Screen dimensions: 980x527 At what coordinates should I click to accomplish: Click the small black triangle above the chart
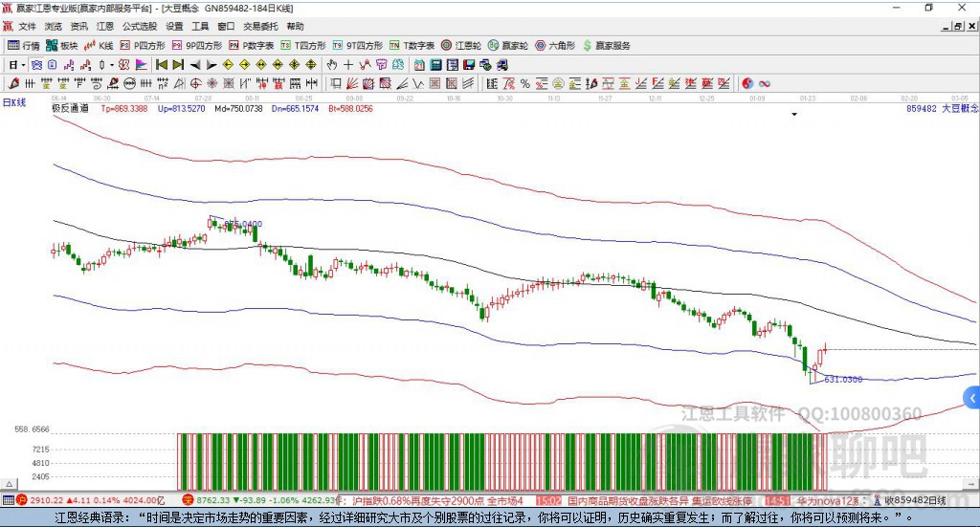point(794,115)
